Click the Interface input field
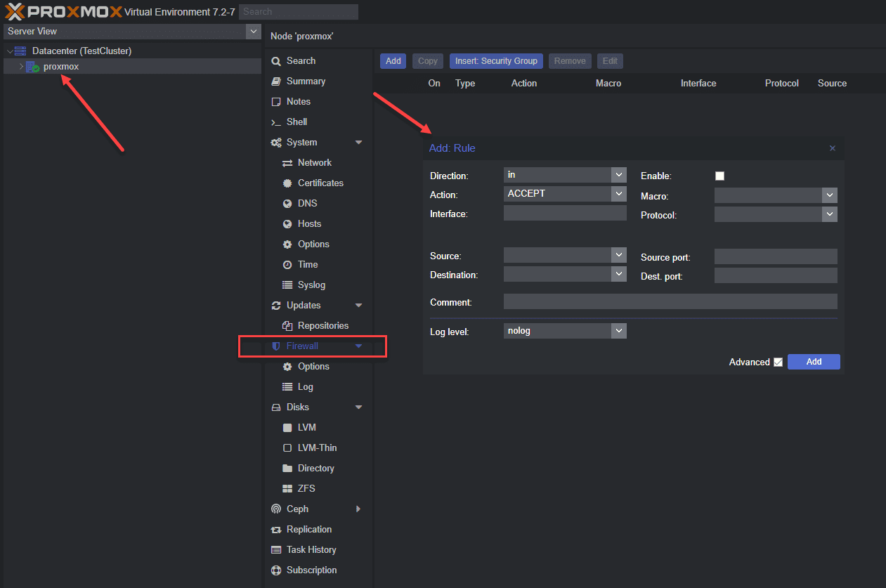886x588 pixels. tap(565, 213)
